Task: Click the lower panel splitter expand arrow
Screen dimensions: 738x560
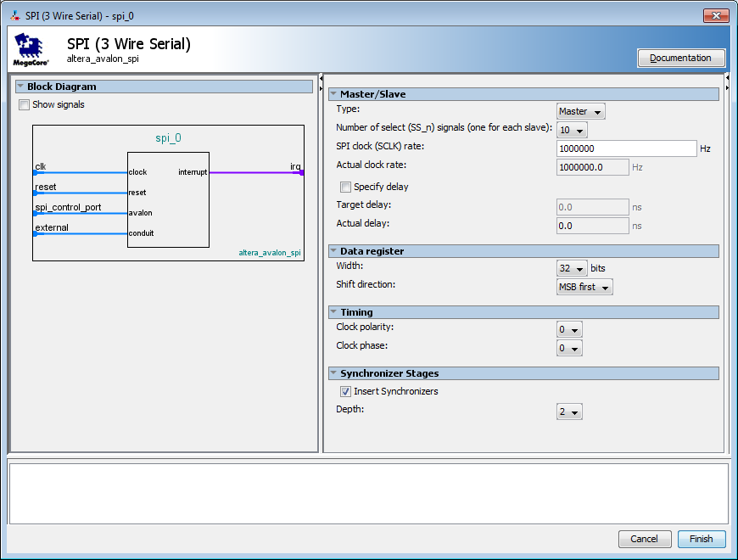Action: click(x=321, y=88)
